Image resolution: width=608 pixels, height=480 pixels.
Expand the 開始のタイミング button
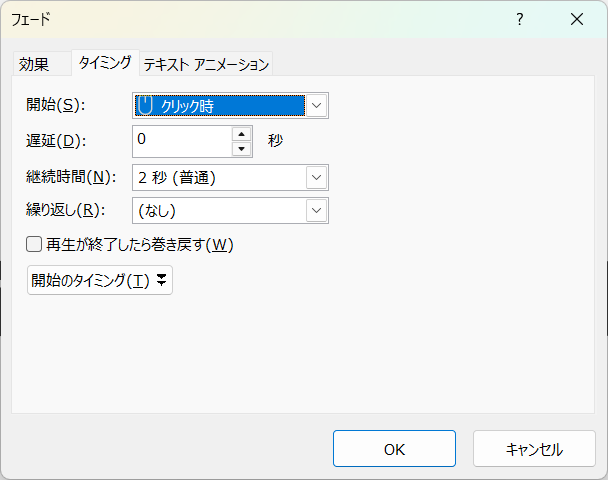[100, 280]
